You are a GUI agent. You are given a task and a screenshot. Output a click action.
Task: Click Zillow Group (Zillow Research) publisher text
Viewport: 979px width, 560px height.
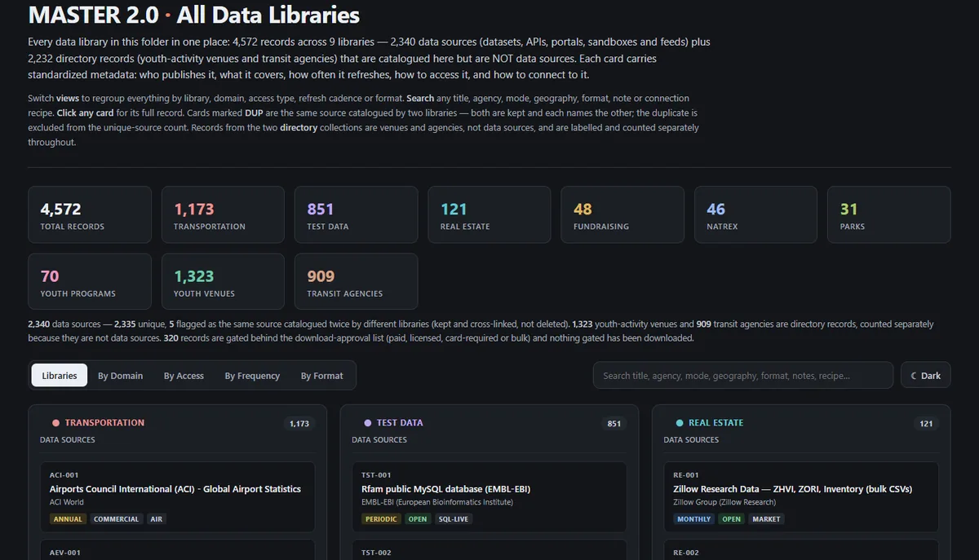click(724, 502)
